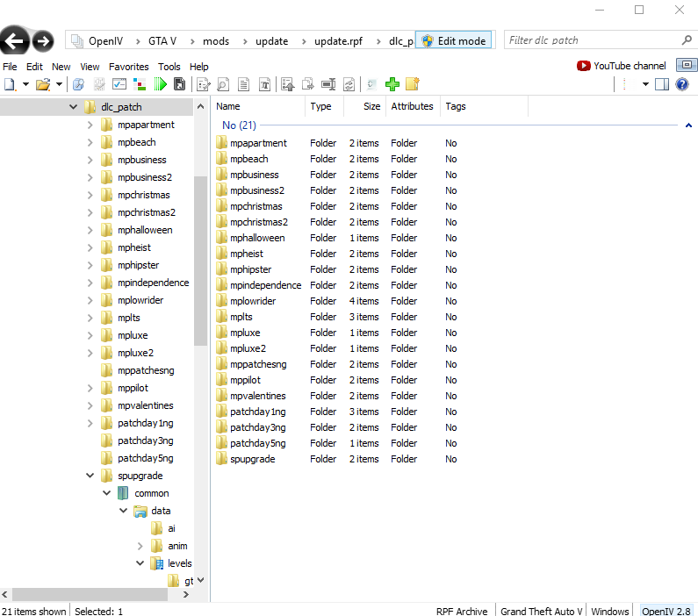Click the pane layout toolbar icon
The width and height of the screenshot is (698, 616).
click(x=662, y=84)
